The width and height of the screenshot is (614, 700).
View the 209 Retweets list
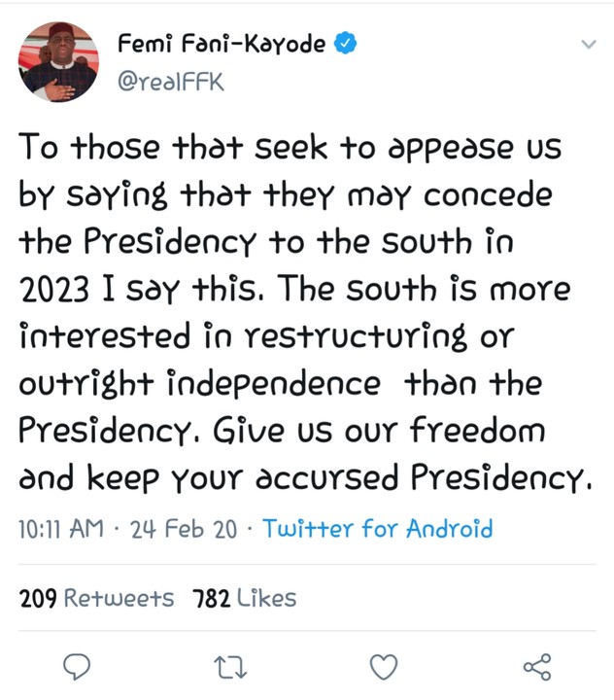coord(97,598)
